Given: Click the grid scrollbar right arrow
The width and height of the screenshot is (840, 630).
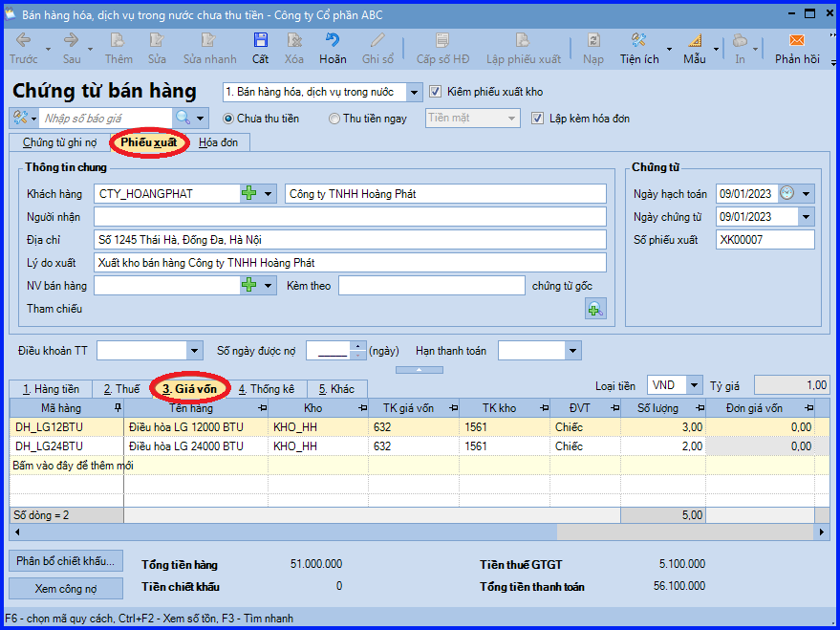Looking at the screenshot, I should [x=823, y=532].
